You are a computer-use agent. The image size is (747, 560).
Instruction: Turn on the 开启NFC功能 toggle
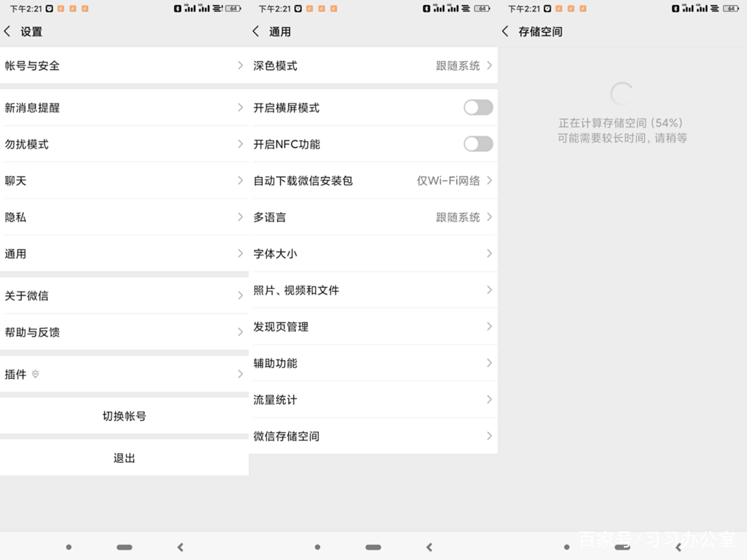[x=478, y=144]
